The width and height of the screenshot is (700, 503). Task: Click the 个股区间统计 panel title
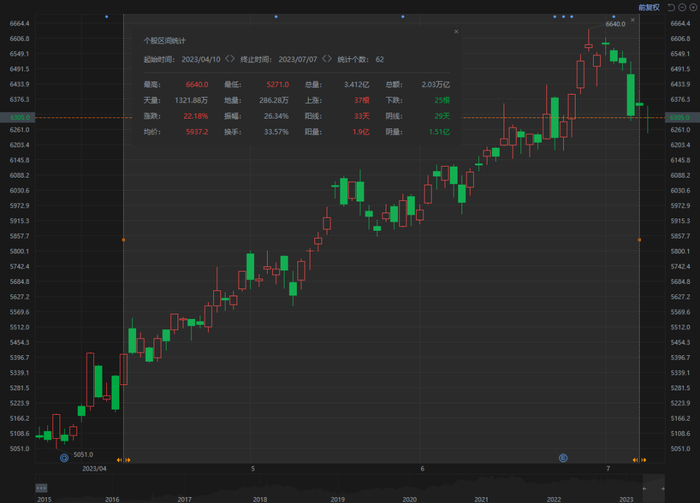pyautogui.click(x=165, y=41)
